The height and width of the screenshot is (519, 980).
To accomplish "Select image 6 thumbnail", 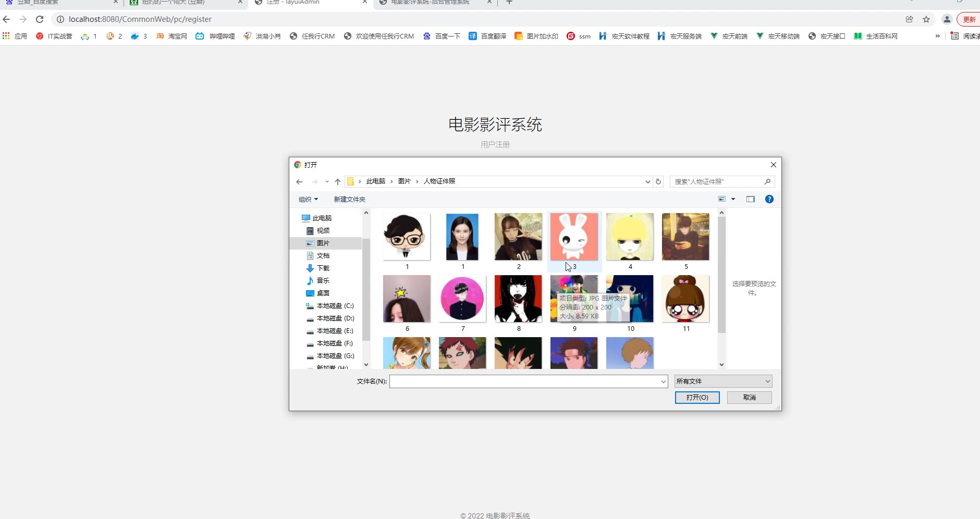I will (x=407, y=299).
